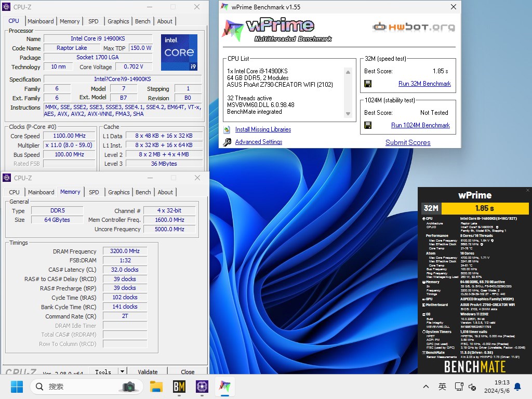Viewport: 532px width, 399px height.
Task: Click the Close button in CPU-Z memory window
Action: [x=188, y=371]
